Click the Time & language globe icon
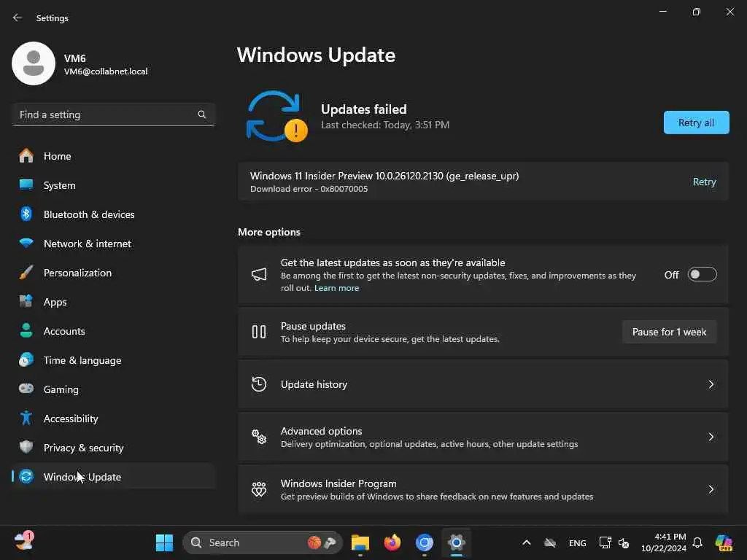 [x=26, y=359]
